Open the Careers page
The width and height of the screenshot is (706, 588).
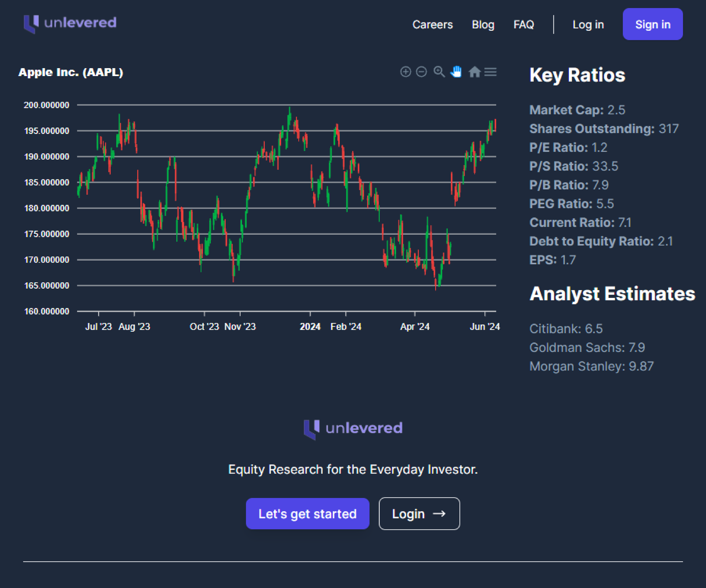point(432,25)
